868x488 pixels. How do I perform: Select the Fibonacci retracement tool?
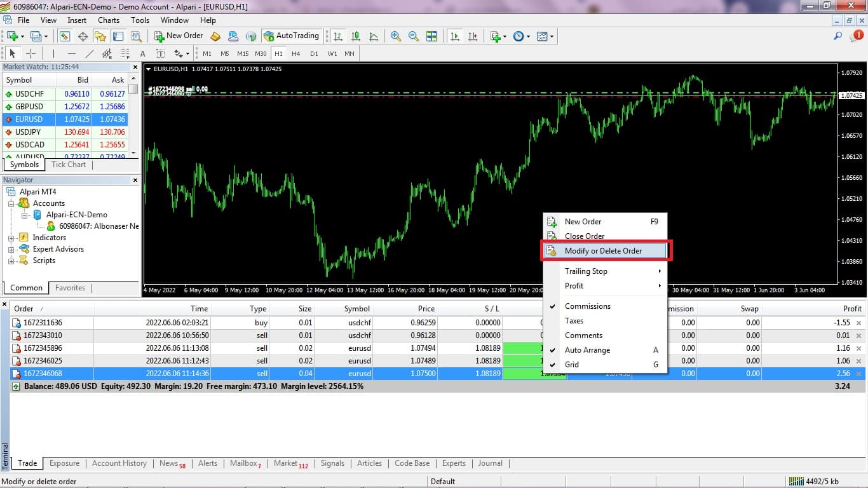tap(125, 53)
